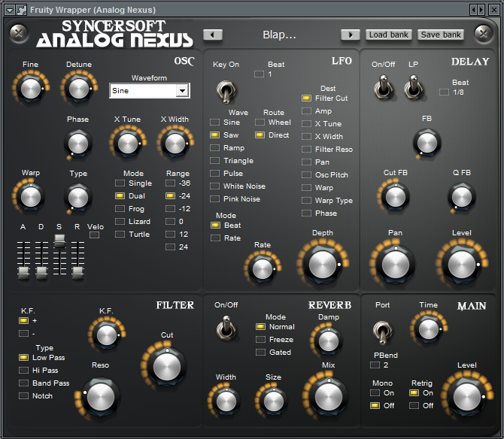Viewport: 504px width, 439px height.
Task: Select the Turtle oscillator mode
Action: tap(132, 234)
